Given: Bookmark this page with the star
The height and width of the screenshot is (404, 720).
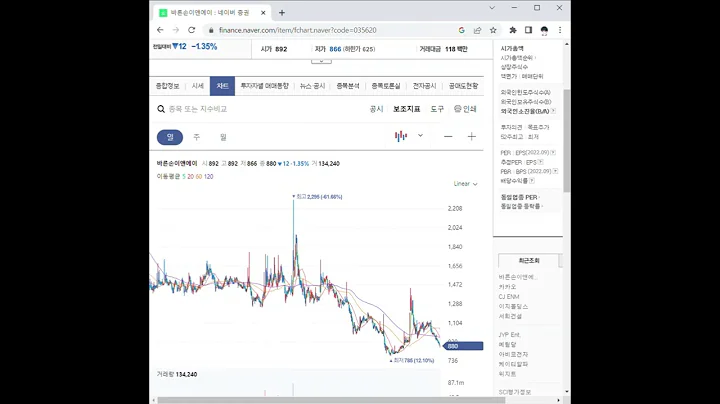Looking at the screenshot, I should tap(493, 30).
